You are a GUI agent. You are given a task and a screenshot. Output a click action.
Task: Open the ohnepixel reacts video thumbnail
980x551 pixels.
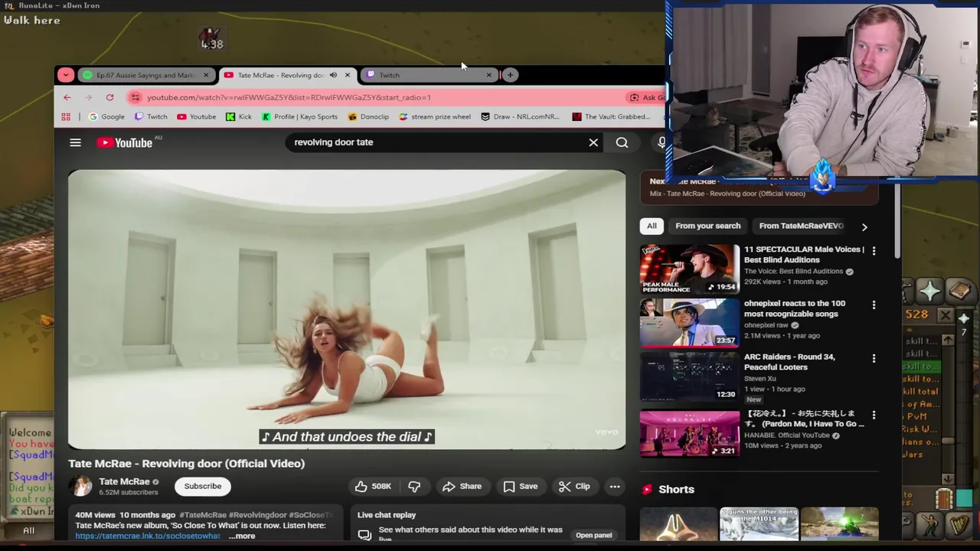(x=690, y=322)
